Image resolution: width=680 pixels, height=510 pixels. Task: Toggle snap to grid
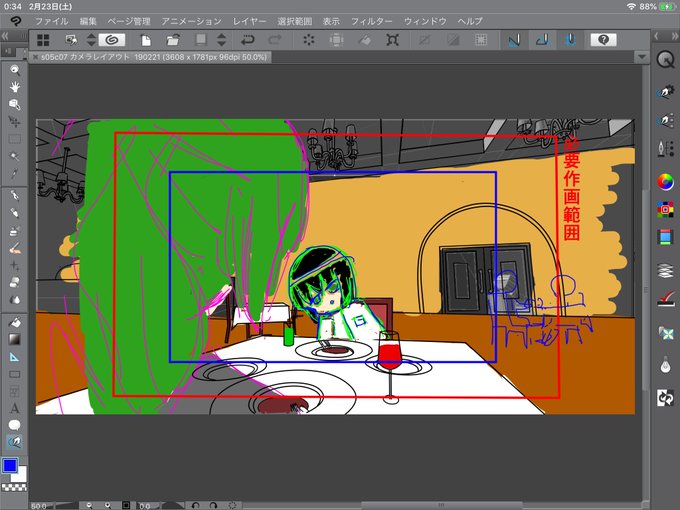point(571,40)
